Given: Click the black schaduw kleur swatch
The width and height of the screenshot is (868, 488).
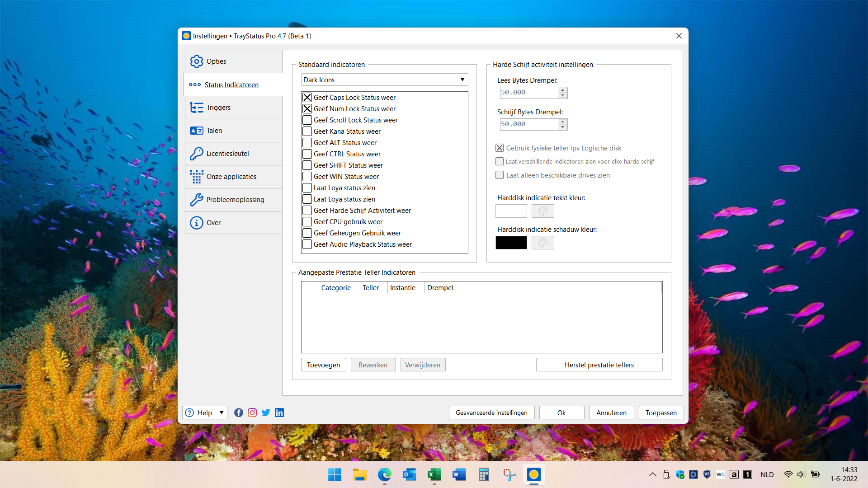Looking at the screenshot, I should pyautogui.click(x=511, y=243).
